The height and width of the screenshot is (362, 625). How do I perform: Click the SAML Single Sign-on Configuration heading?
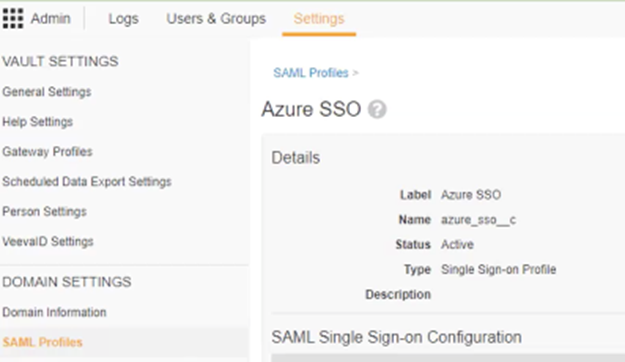click(397, 337)
